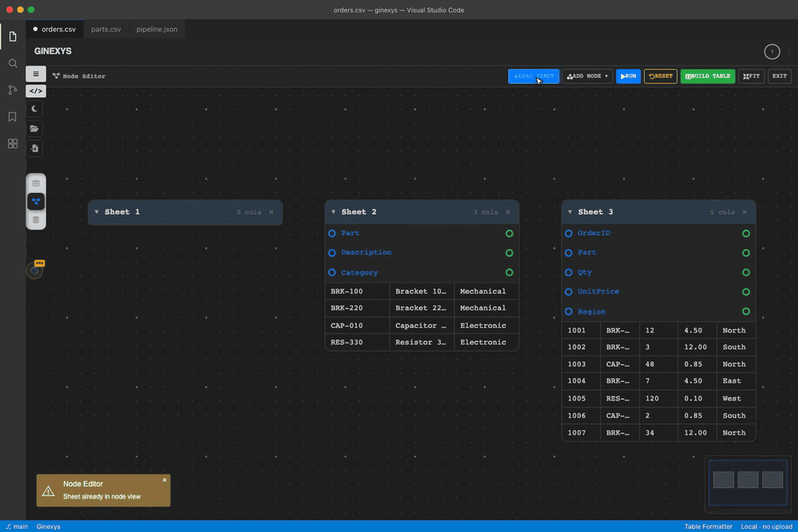This screenshot has height=532, width=798.
Task: Click Sheet 3 UnitPrice blue input port
Action: [x=568, y=292]
